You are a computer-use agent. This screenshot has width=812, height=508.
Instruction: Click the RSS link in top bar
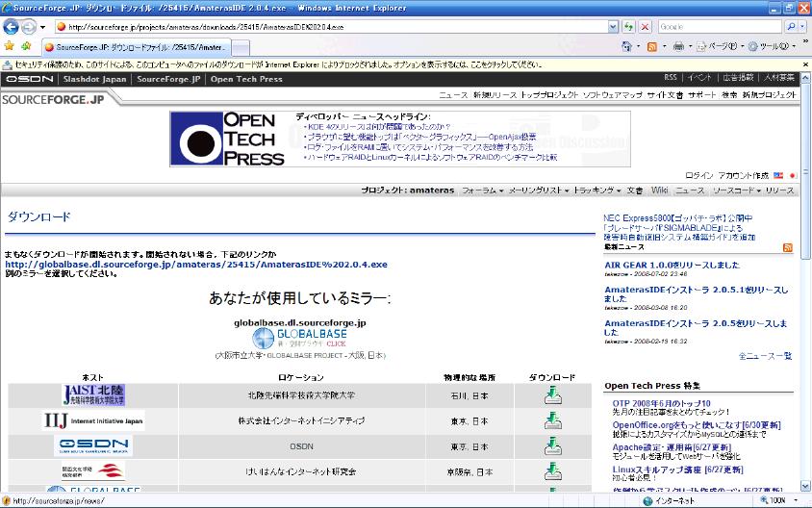tap(671, 77)
